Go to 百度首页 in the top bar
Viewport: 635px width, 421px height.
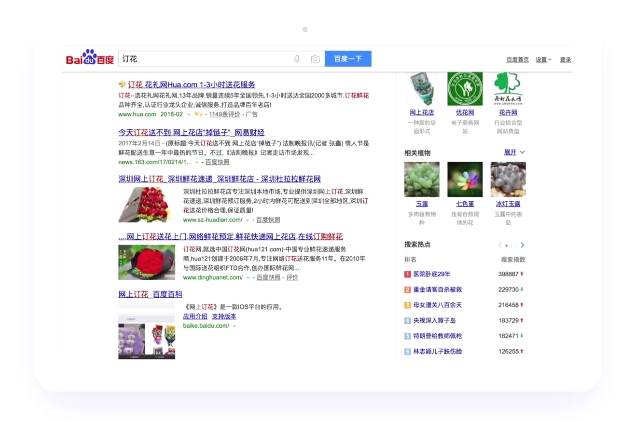pos(517,60)
